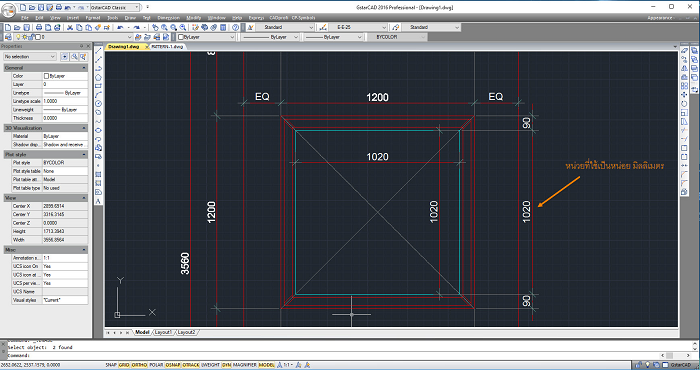This screenshot has width=700, height=370.
Task: Click the Text Style icon before Standard dropdown
Action: 250,28
